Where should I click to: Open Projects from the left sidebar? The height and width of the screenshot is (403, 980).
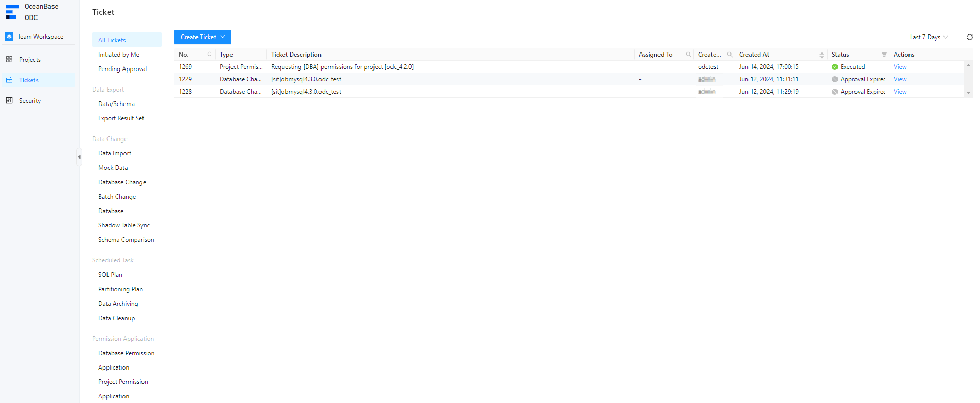[x=29, y=60]
